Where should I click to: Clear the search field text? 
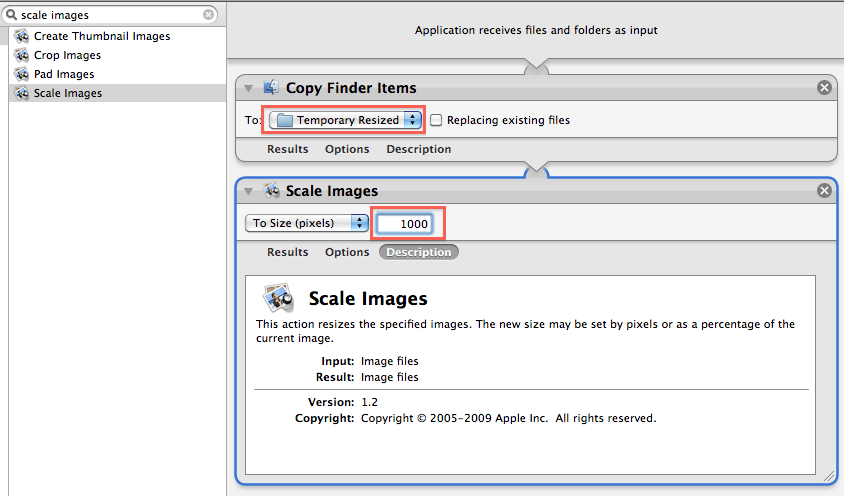coord(208,15)
